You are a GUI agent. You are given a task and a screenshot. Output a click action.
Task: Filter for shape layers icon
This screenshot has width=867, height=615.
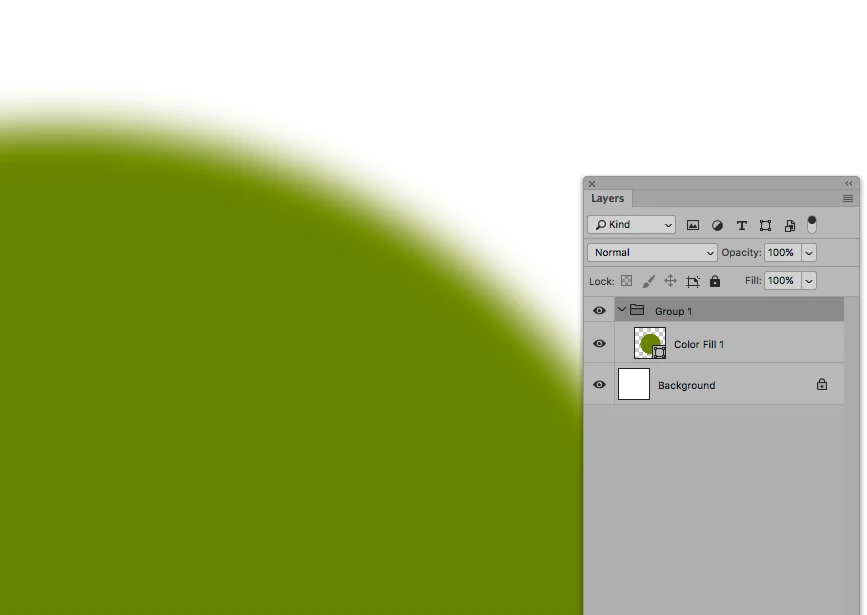[765, 225]
